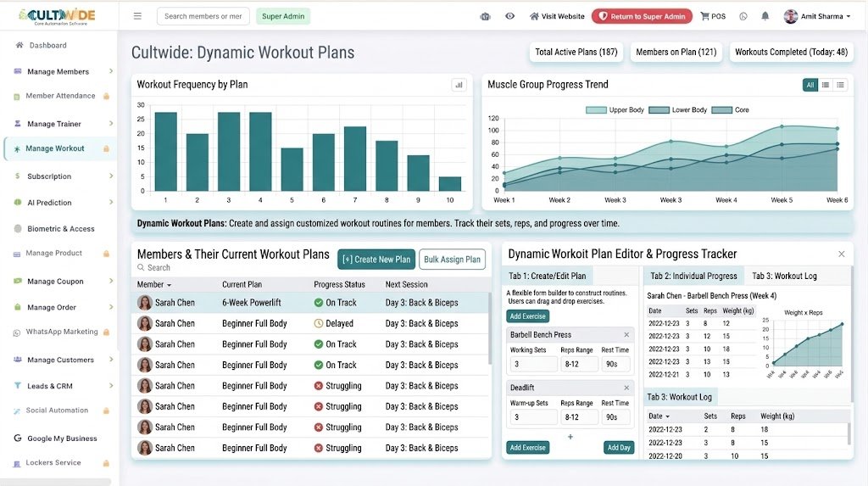
Task: Click Social Automation lock icon
Action: (x=106, y=411)
